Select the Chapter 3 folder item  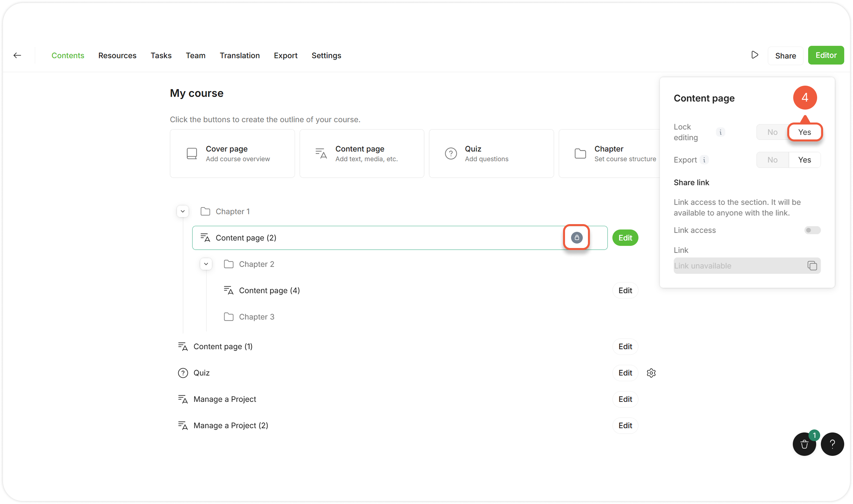[256, 317]
